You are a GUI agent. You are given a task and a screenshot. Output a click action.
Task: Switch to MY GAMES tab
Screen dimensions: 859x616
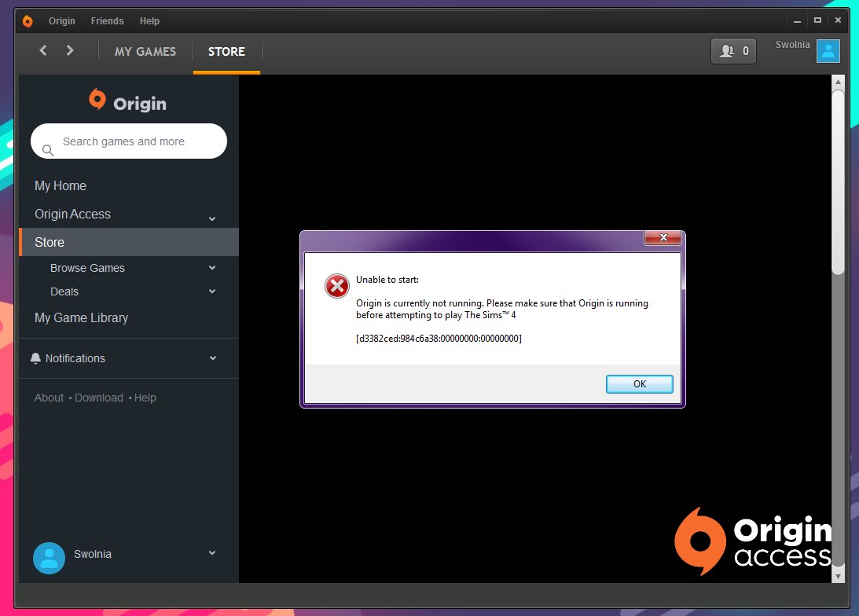point(145,52)
